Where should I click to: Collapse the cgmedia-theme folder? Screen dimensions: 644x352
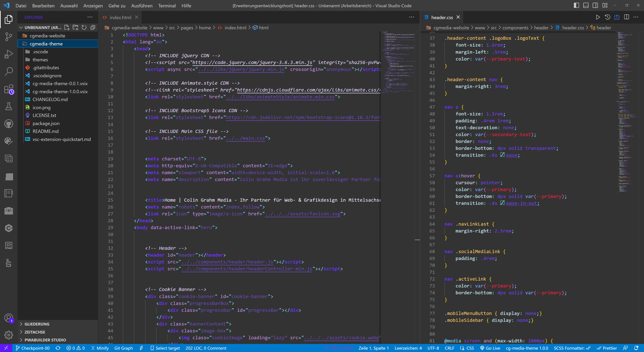(x=46, y=44)
